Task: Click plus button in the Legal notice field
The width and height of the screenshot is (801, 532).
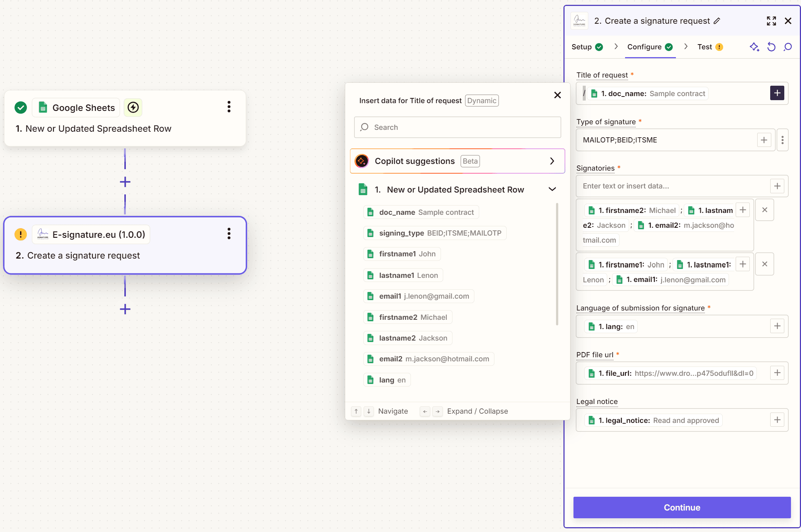Action: (777, 420)
